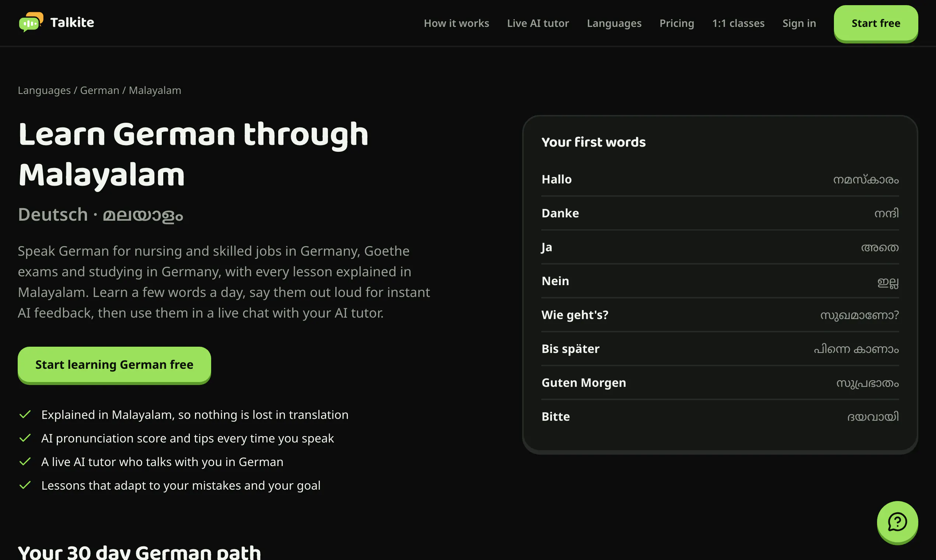The image size is (936, 560).
Task: Open the help chat bubble icon
Action: click(x=897, y=522)
